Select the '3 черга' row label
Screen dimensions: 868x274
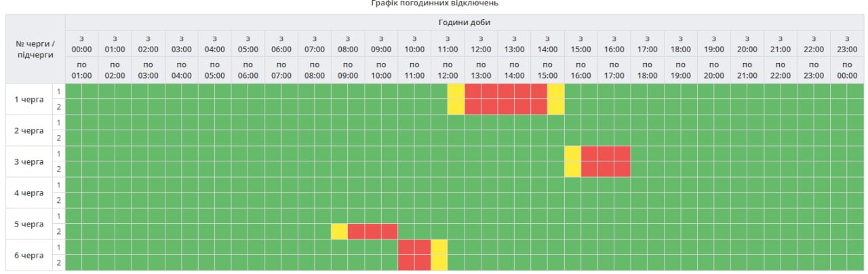[29, 162]
